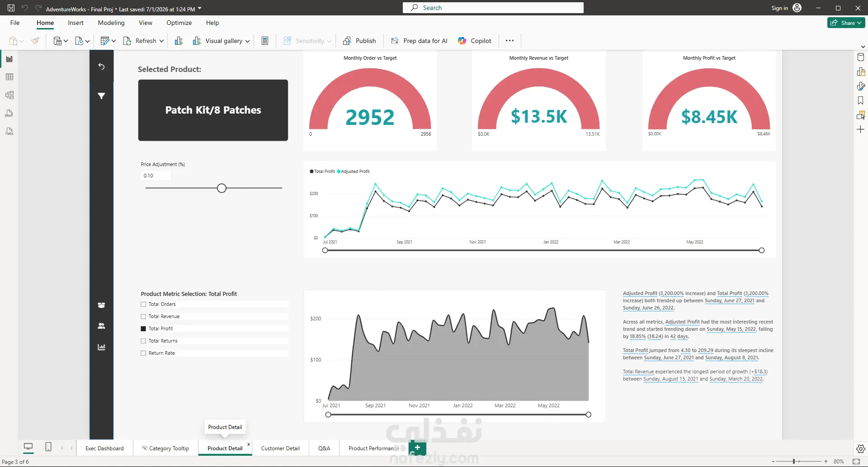Toggle the Return Rate checkbox
The height and width of the screenshot is (467, 868).
point(143,353)
